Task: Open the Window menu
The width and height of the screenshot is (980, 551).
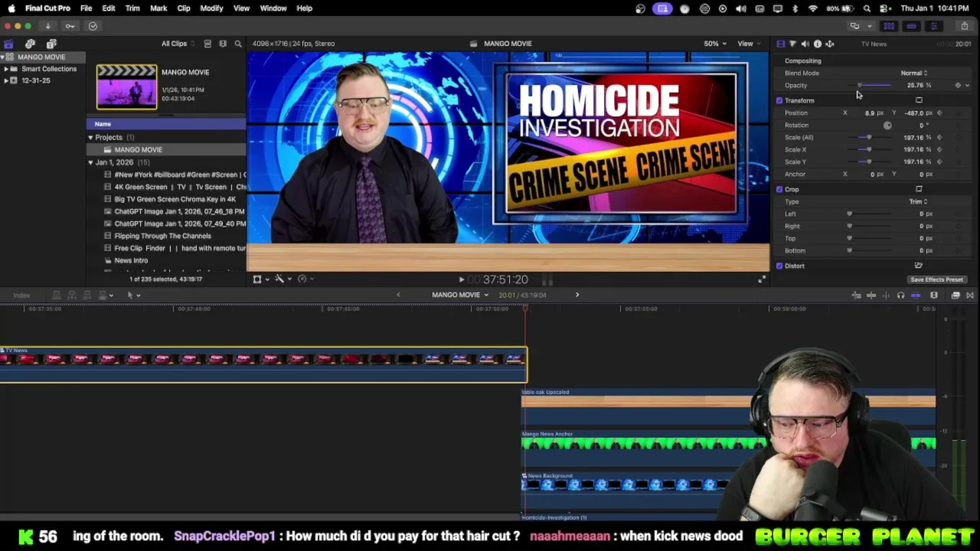Action: (x=273, y=8)
